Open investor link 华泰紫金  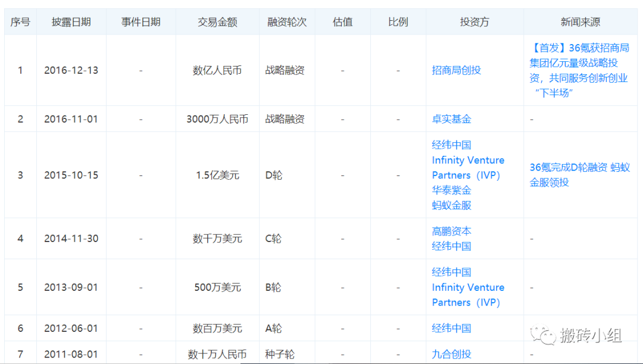click(x=451, y=190)
